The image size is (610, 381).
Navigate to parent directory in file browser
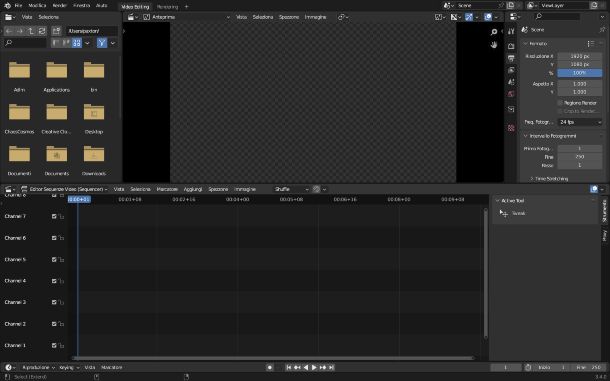click(31, 31)
